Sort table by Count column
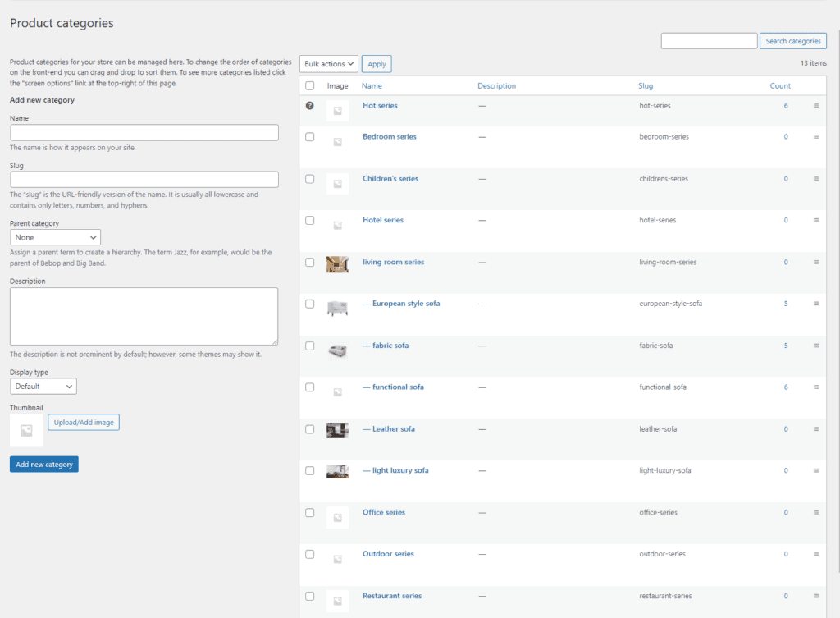The image size is (840, 618). coord(780,85)
